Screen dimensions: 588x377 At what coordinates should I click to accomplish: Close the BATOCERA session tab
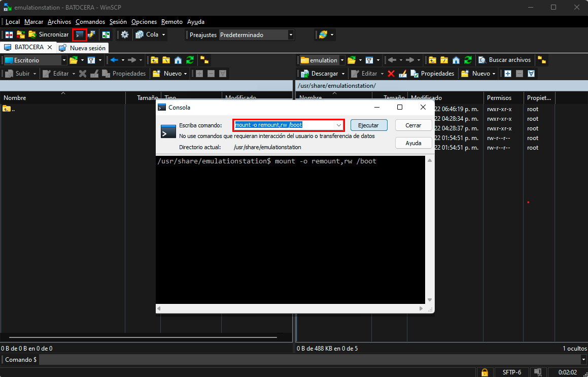click(50, 47)
